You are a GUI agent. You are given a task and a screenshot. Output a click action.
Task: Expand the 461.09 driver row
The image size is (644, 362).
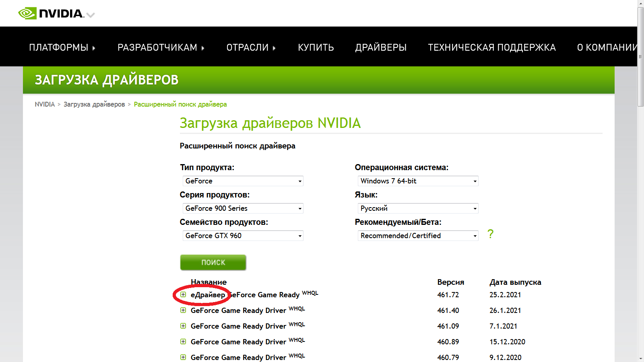[184, 326]
